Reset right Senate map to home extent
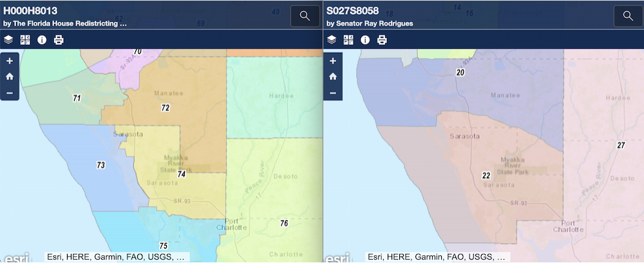The width and height of the screenshot is (644, 263). pos(332,77)
